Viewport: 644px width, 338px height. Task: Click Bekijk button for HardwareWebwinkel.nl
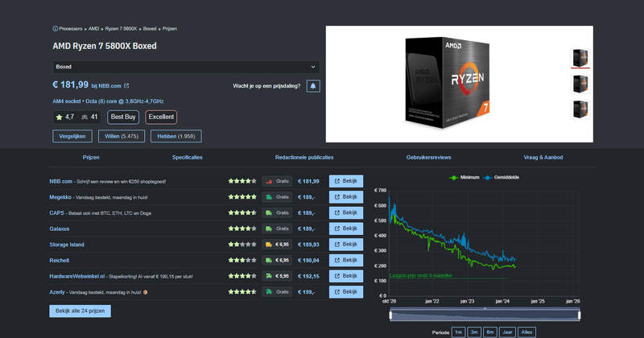point(346,276)
